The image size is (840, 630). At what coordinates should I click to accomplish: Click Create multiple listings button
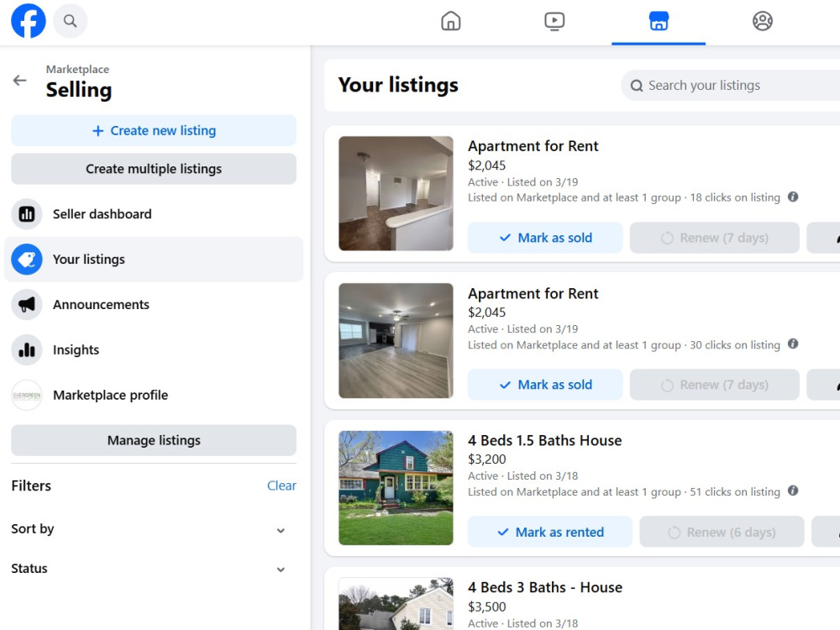click(x=154, y=169)
